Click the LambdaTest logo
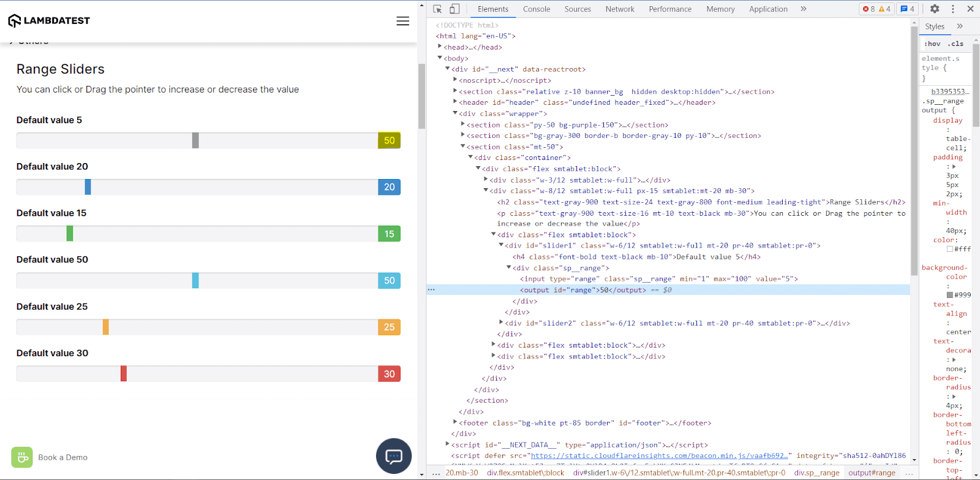This screenshot has width=980, height=480. (x=49, y=21)
